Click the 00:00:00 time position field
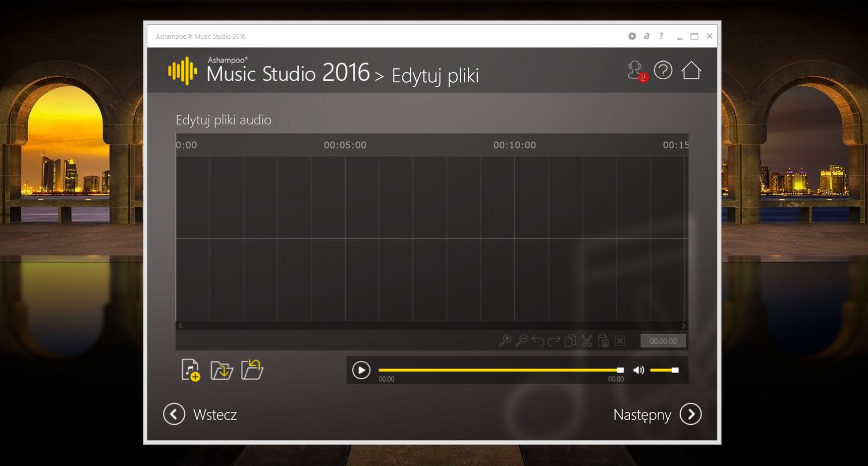Screen dimensions: 868x466 click(663, 341)
